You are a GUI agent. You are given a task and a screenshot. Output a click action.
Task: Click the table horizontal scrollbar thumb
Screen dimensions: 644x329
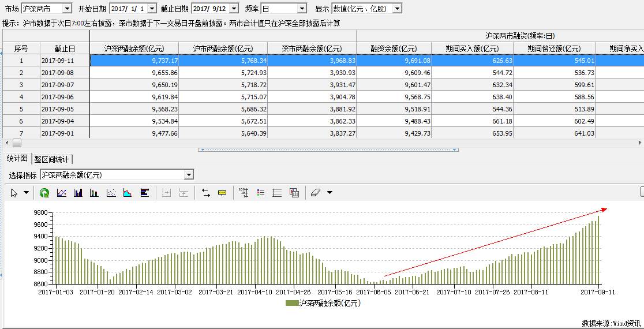[x=17, y=143]
